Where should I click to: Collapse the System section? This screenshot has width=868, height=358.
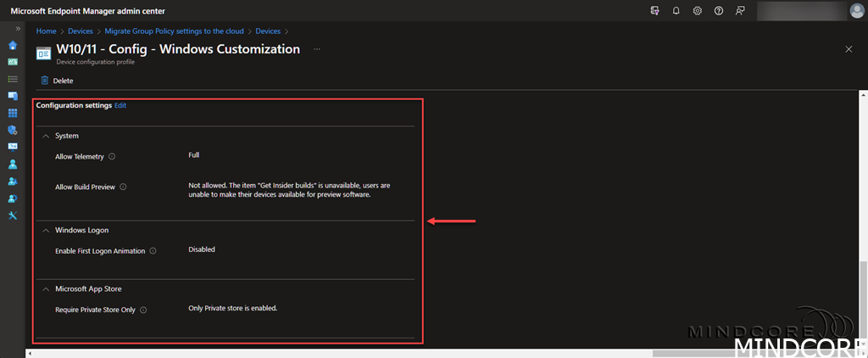coord(45,136)
